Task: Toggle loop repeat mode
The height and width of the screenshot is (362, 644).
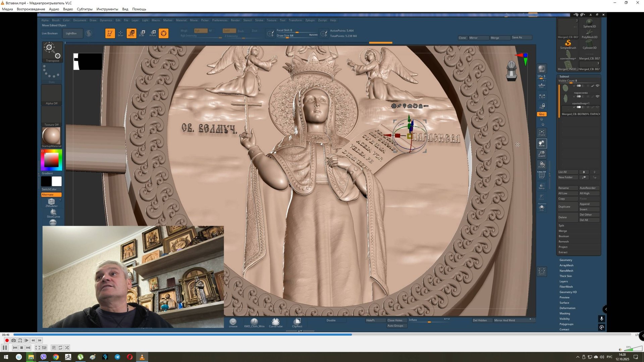Action: click(60, 348)
